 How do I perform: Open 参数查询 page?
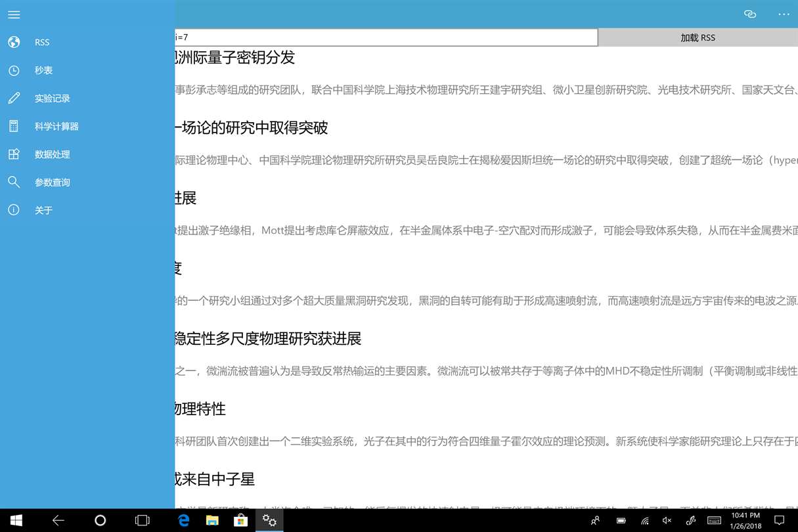pyautogui.click(x=87, y=182)
